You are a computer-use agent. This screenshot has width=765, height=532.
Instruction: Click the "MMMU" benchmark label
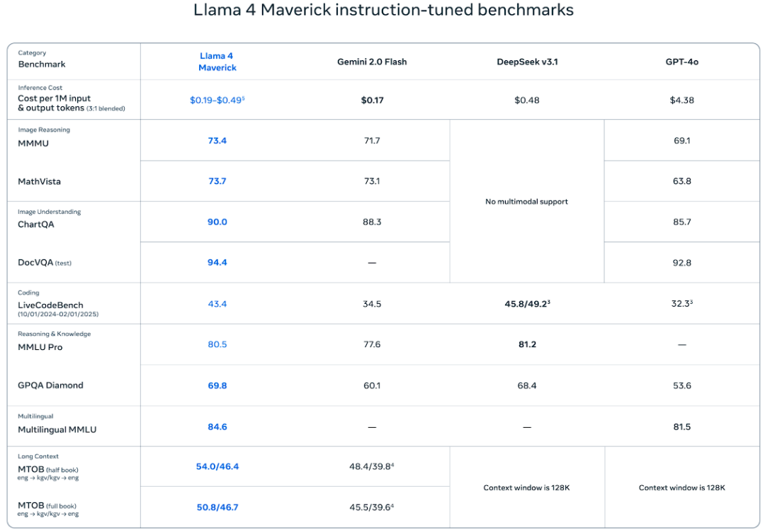click(x=33, y=144)
